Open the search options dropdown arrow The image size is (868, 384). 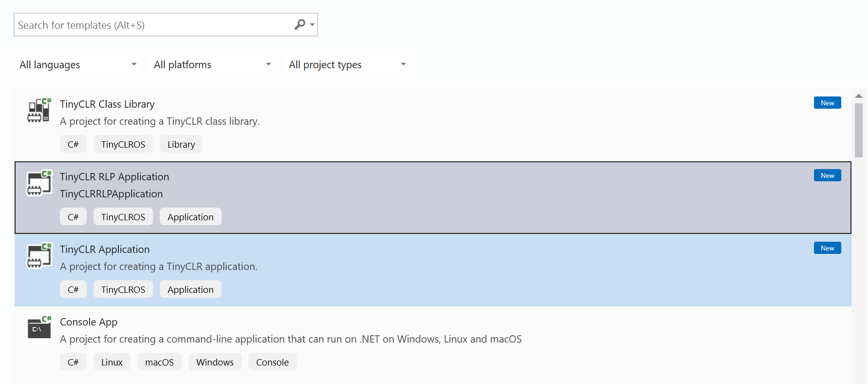coord(312,25)
